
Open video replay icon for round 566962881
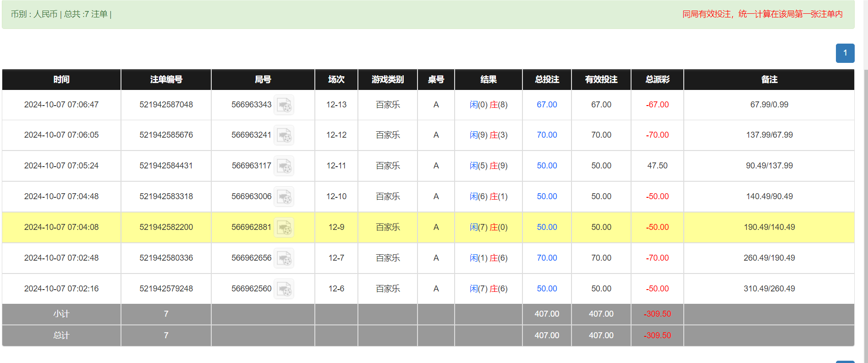(x=284, y=228)
